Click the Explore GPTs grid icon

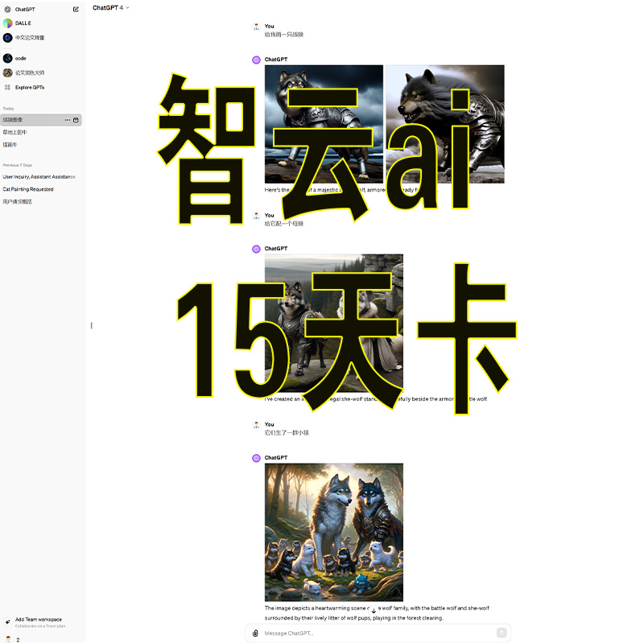coord(7,87)
